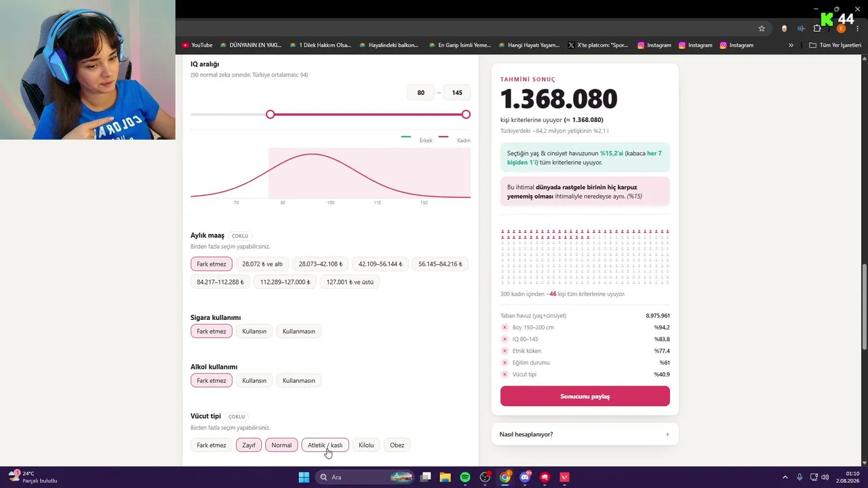Click the lower IQ slider handle
Image resolution: width=868 pixels, height=488 pixels.
point(271,115)
